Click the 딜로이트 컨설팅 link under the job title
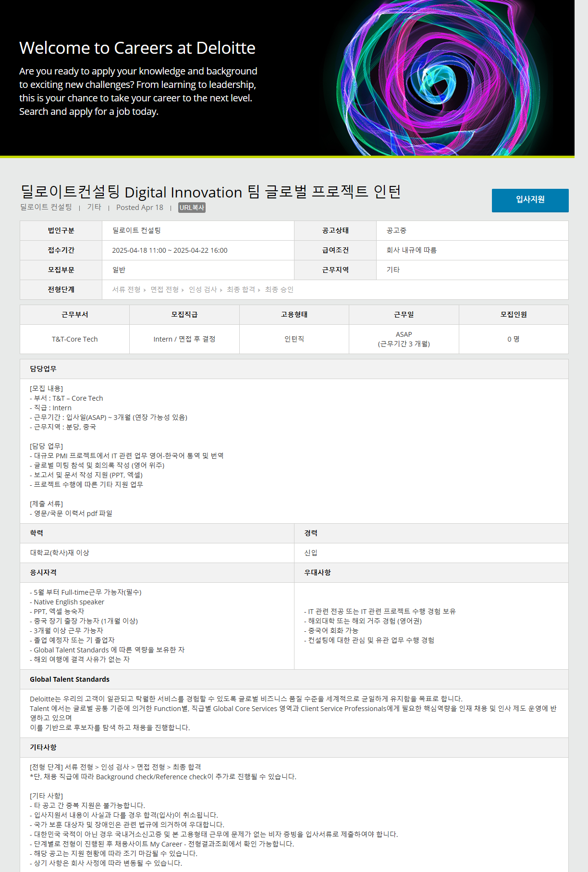This screenshot has width=588, height=872. 46,207
